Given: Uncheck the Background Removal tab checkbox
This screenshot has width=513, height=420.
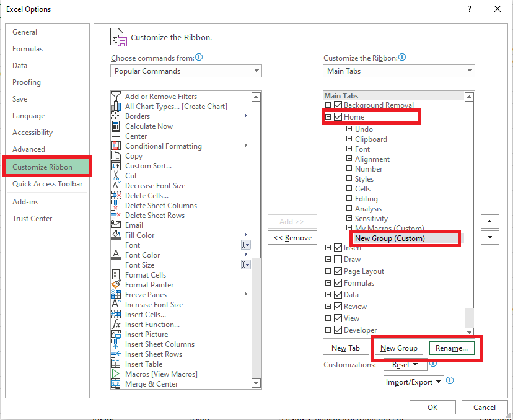Looking at the screenshot, I should coord(338,105).
